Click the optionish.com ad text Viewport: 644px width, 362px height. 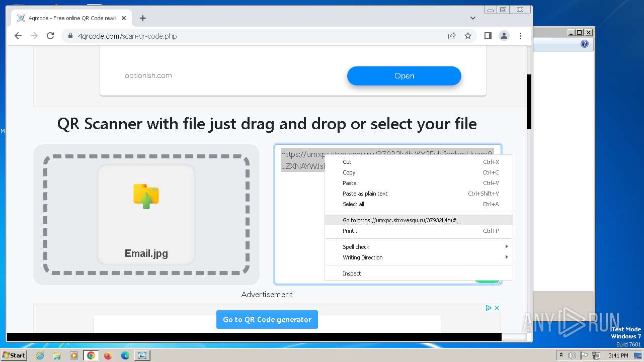[148, 75]
